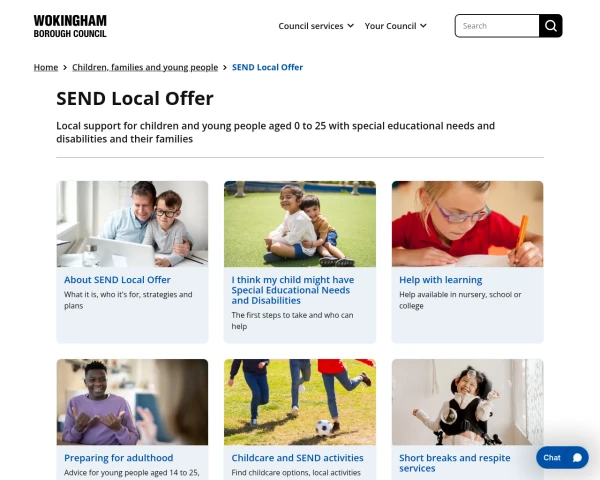Open the About SEND Local Offer link
This screenshot has width=600, height=480.
point(117,280)
